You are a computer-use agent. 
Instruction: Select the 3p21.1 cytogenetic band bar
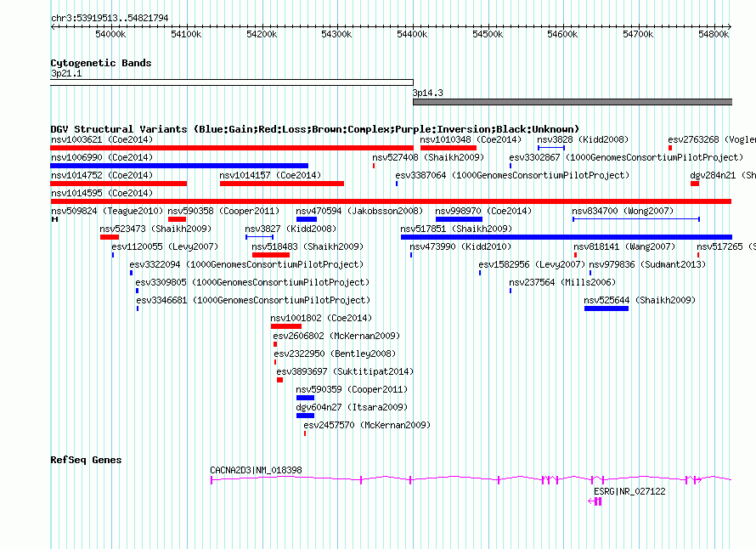tap(232, 82)
